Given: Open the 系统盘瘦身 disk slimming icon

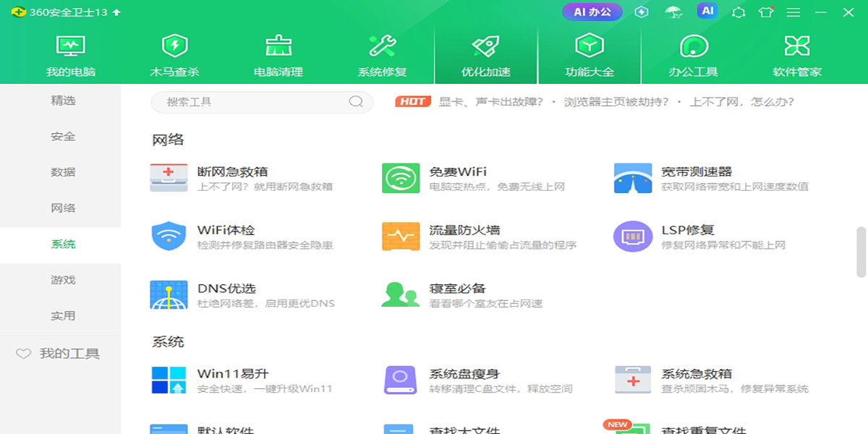Looking at the screenshot, I should coord(401,380).
